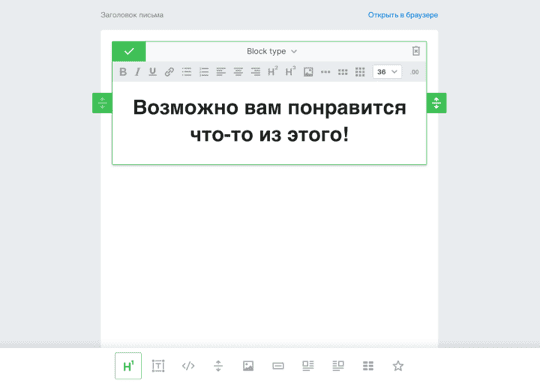Image resolution: width=540 pixels, height=384 pixels.
Task: Toggle italic text formatting
Action: pos(137,72)
